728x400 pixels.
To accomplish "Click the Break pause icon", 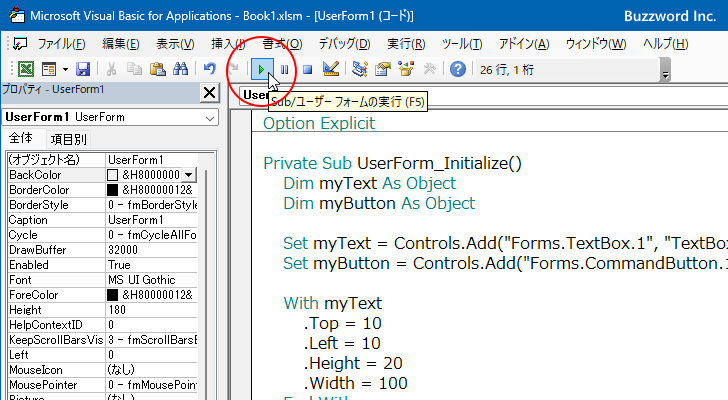I will click(x=285, y=70).
